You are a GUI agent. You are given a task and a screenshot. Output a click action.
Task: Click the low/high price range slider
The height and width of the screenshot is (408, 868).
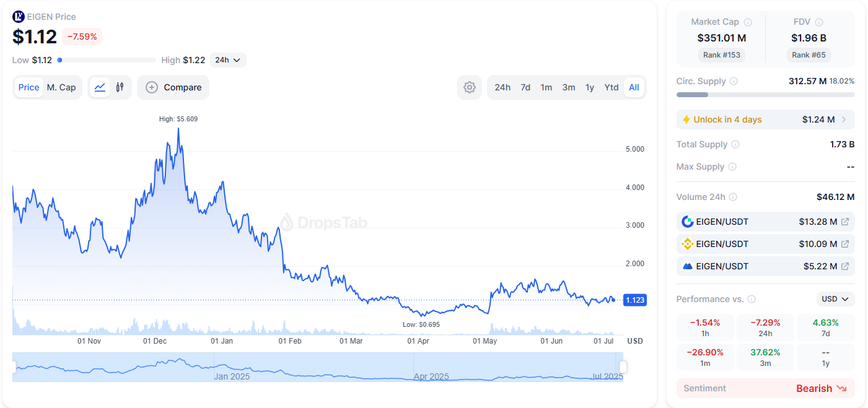click(x=107, y=60)
